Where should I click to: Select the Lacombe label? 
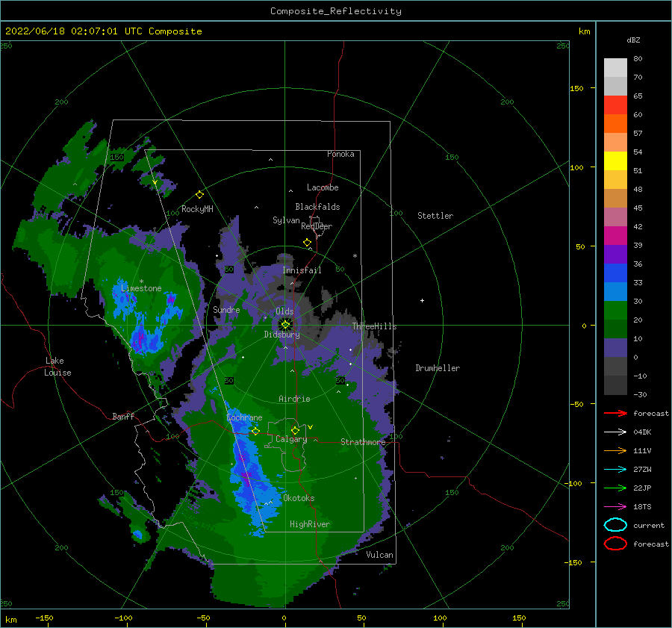(x=323, y=187)
